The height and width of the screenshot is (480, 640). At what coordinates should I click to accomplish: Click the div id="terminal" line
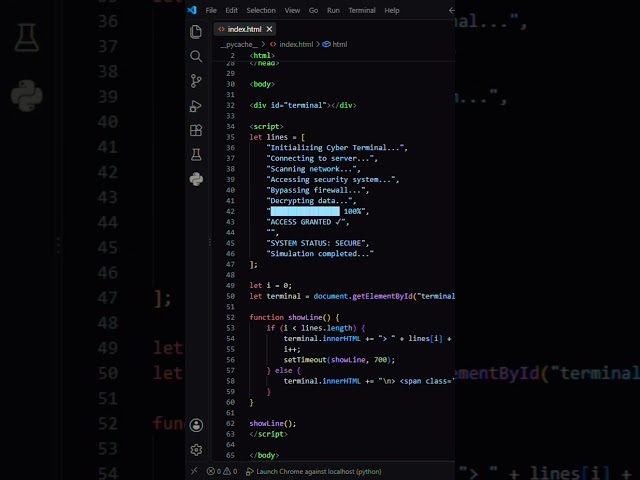click(x=303, y=105)
